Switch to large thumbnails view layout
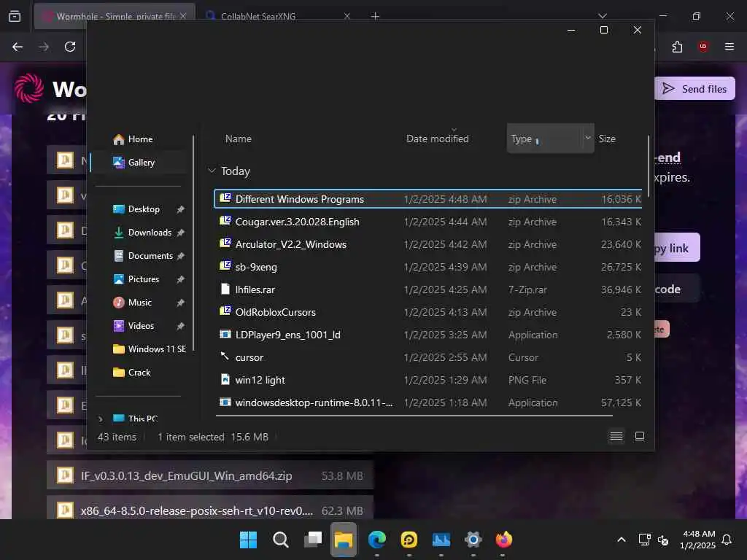This screenshot has height=560, width=747. [639, 436]
